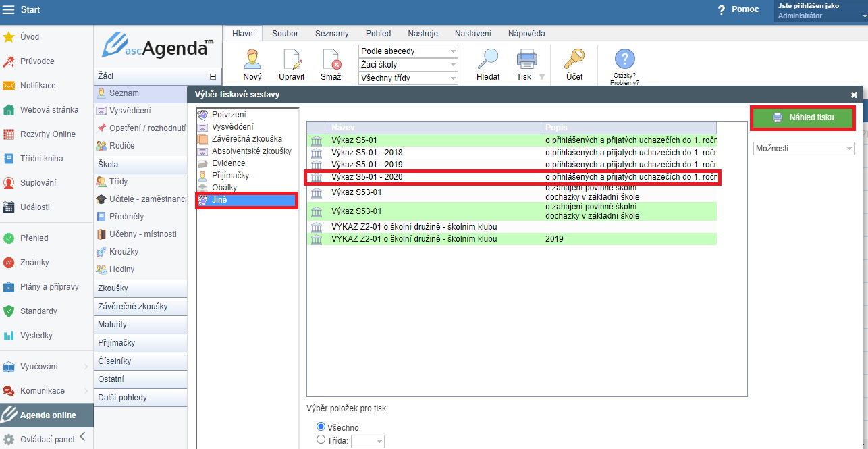Select the Všechno radio button

[321, 427]
